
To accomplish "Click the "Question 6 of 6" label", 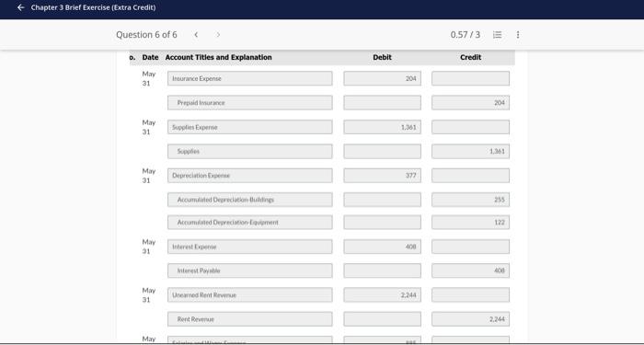I will (146, 35).
